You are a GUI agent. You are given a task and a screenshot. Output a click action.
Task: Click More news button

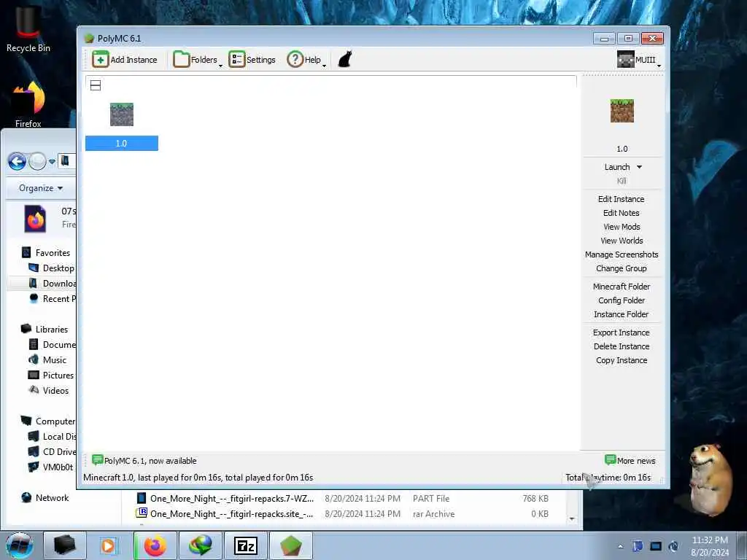coord(630,461)
